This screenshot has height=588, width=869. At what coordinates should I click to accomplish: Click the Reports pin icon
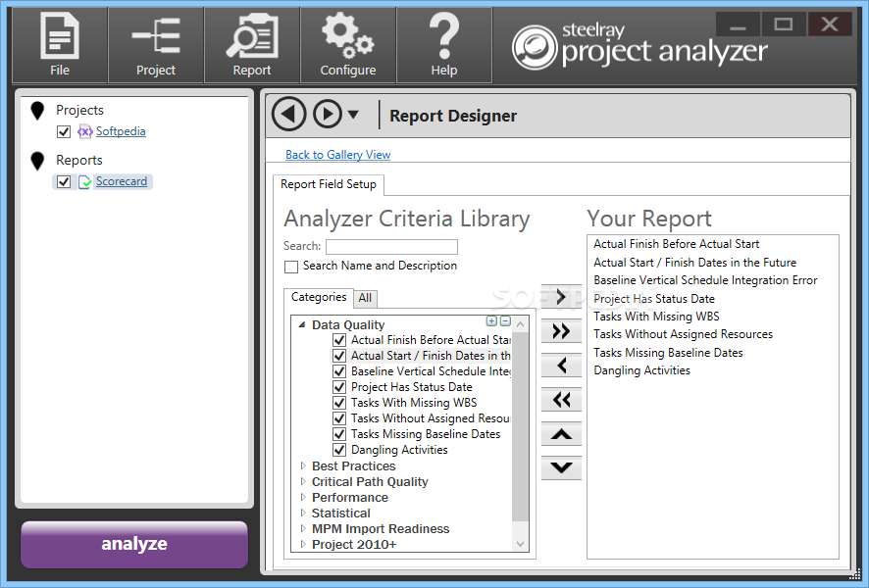click(37, 161)
